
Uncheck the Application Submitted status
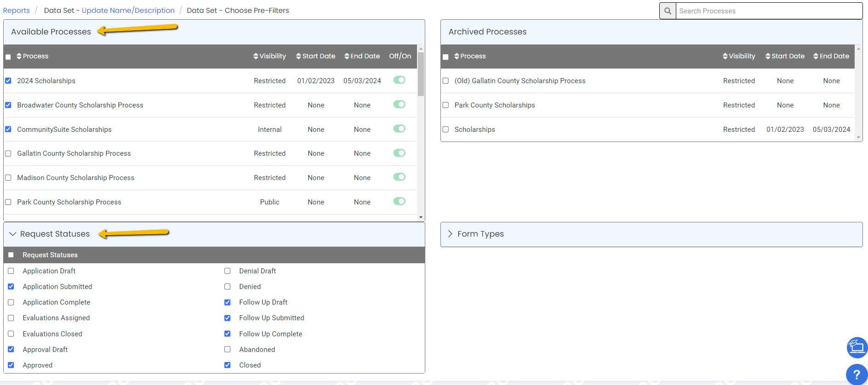11,287
